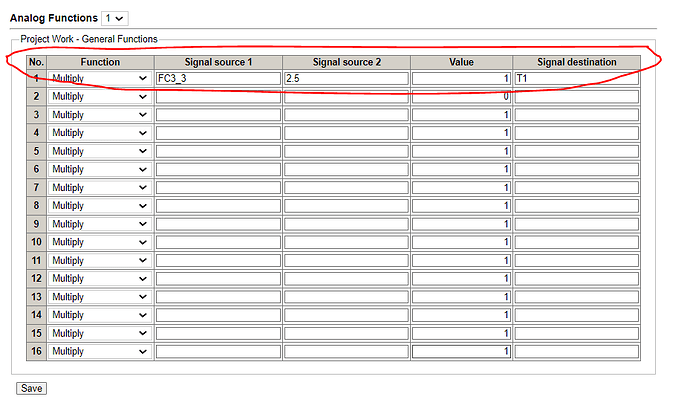Open Function dropdown in row 15
Viewport: 690px width, 413px height.
point(100,333)
